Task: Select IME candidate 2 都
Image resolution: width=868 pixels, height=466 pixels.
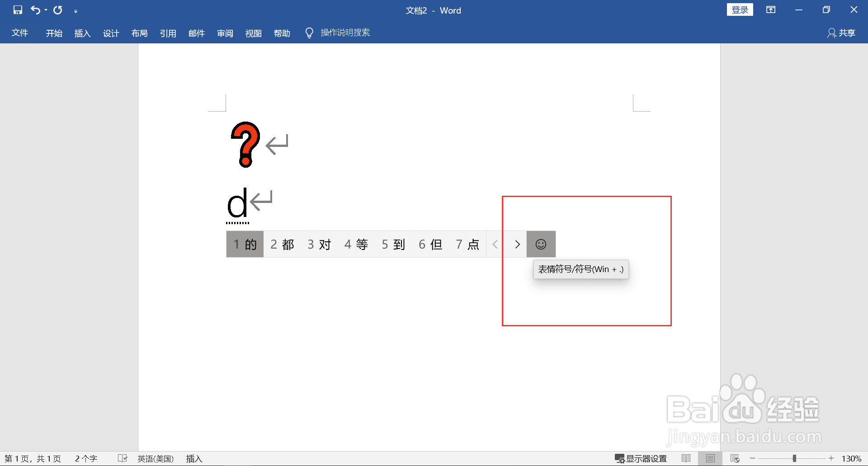Action: 283,244
